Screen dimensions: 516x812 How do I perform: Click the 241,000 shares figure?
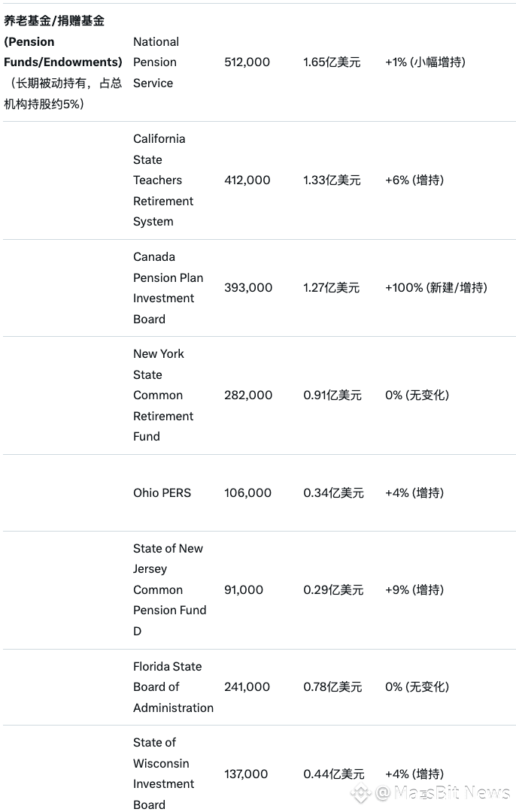click(x=247, y=687)
